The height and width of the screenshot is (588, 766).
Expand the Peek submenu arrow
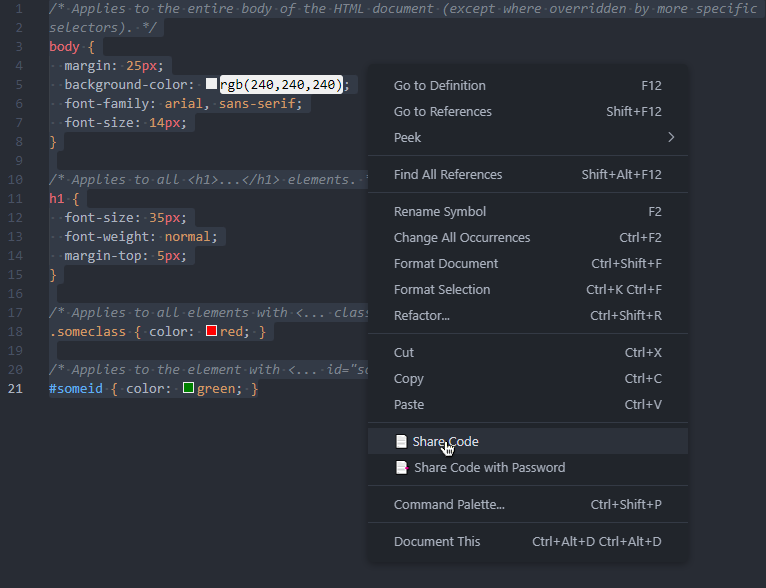tap(671, 137)
